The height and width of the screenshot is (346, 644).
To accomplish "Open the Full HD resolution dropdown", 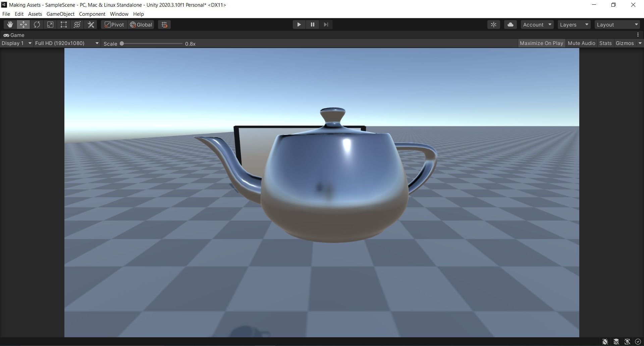I will click(67, 43).
